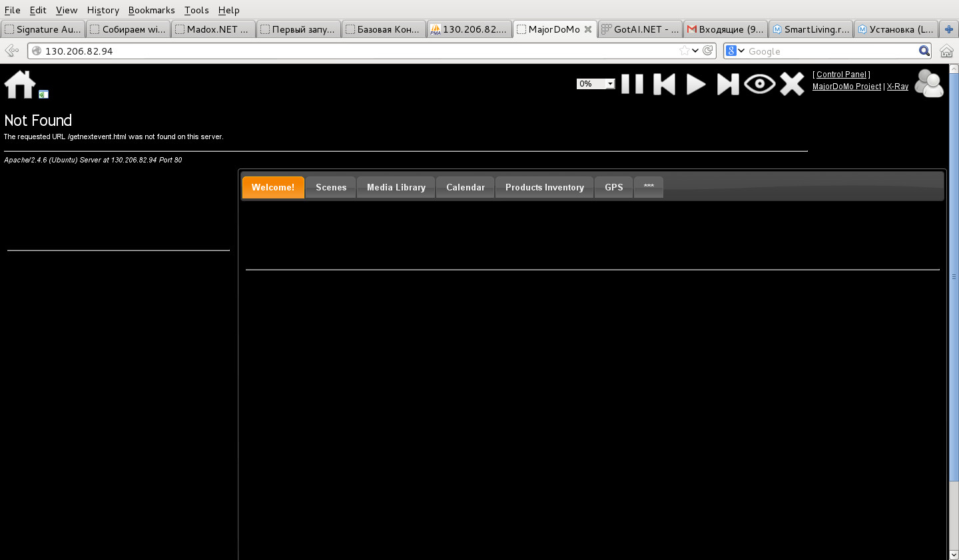This screenshot has height=560, width=959.
Task: Click the 'requested URL /getnextevent.html' error message
Action: (x=114, y=137)
